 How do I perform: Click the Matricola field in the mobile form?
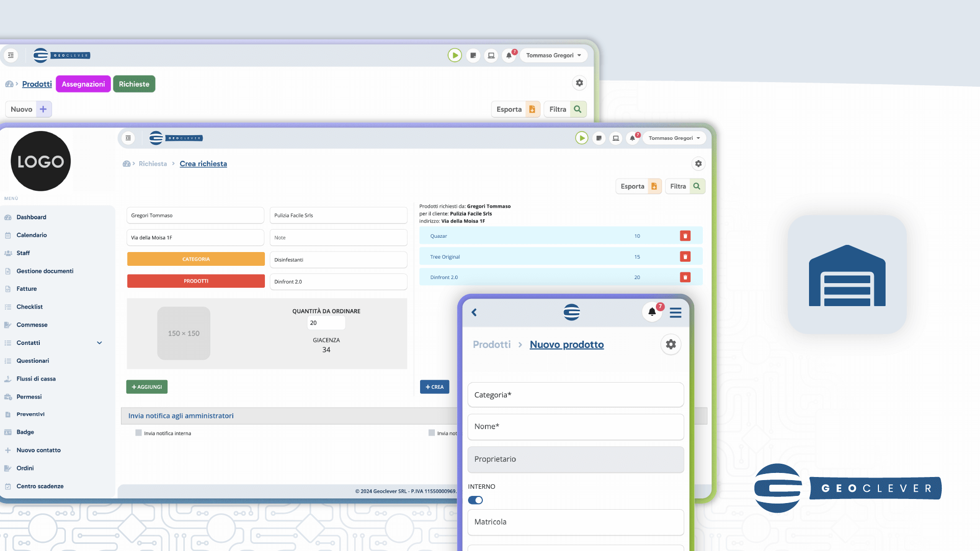pyautogui.click(x=576, y=522)
